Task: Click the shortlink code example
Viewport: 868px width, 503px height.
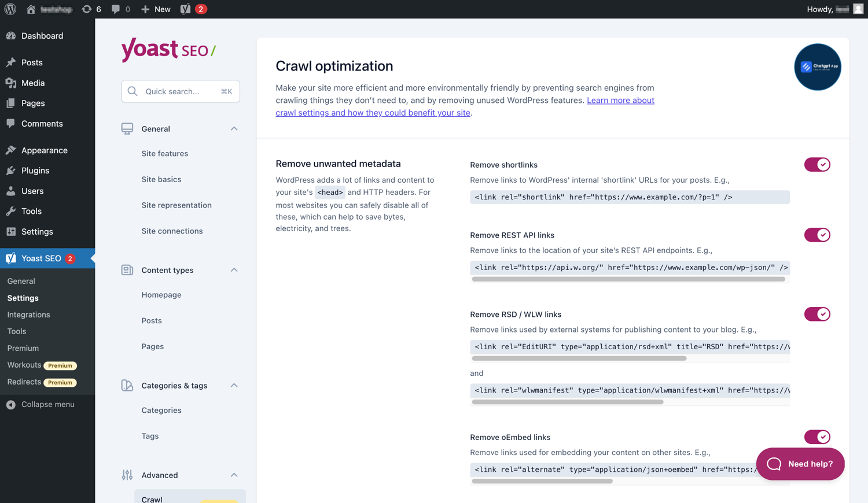Action: coord(630,197)
